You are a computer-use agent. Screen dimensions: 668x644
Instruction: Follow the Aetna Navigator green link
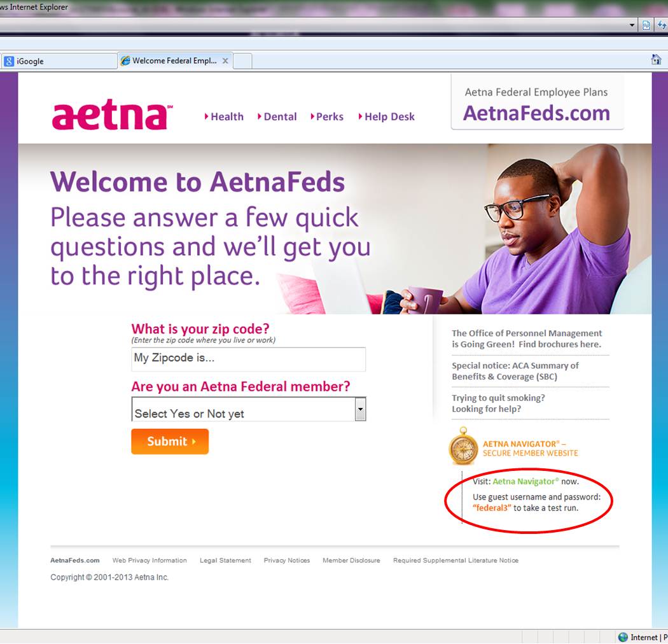(x=525, y=481)
